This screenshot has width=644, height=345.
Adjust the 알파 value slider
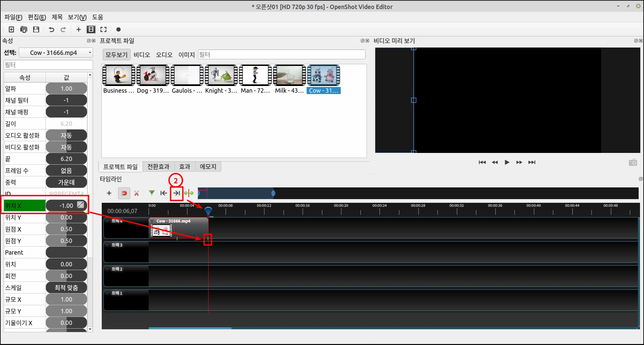pos(66,89)
